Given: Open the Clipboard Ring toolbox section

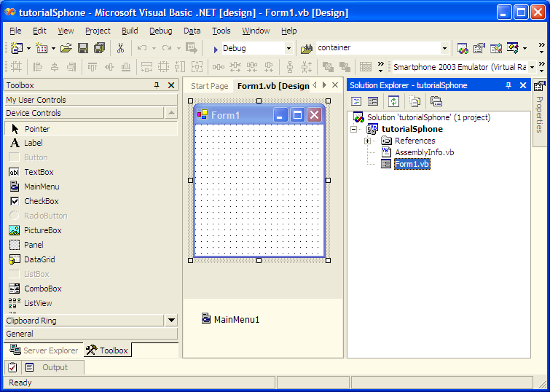Looking at the screenshot, I should [x=84, y=321].
